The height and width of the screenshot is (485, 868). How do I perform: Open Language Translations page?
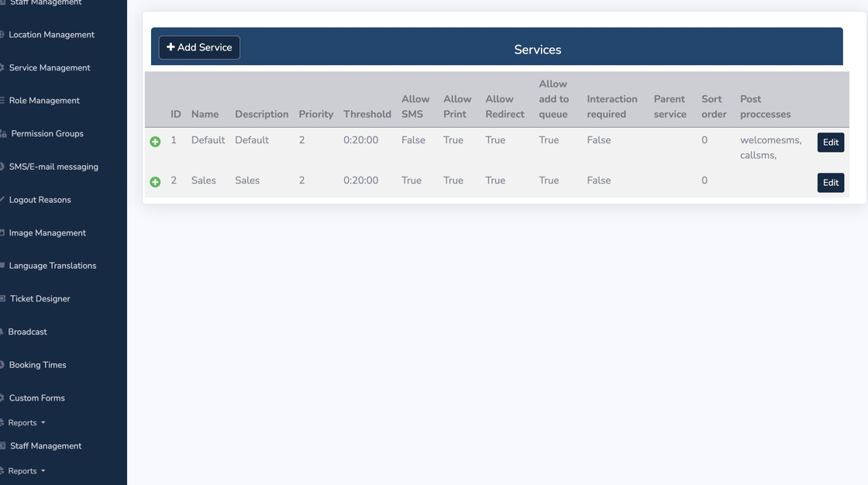53,266
